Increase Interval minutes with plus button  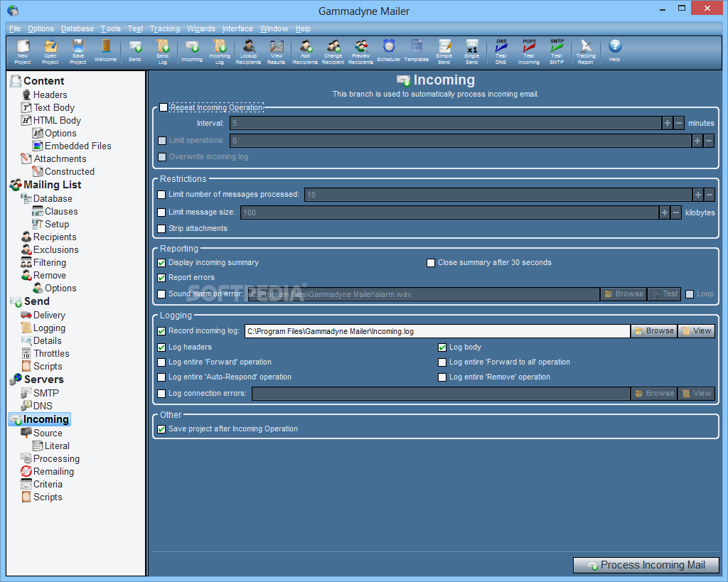coord(667,123)
